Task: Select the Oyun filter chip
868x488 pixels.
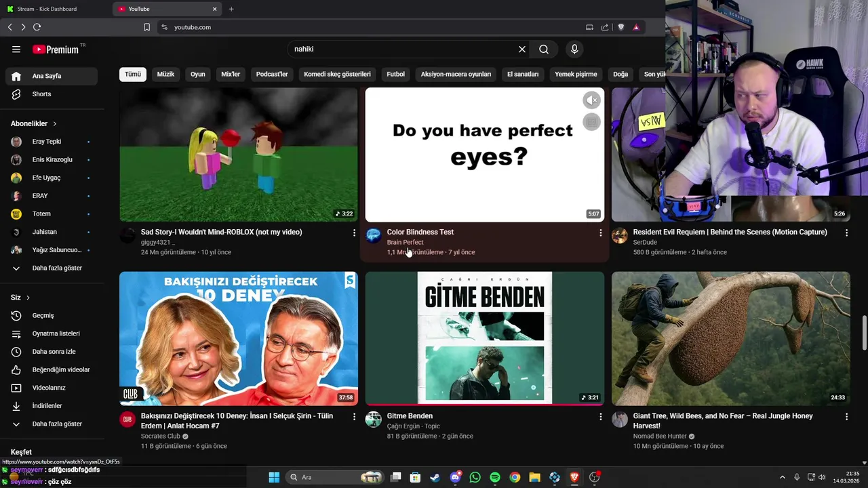Action: click(198, 74)
